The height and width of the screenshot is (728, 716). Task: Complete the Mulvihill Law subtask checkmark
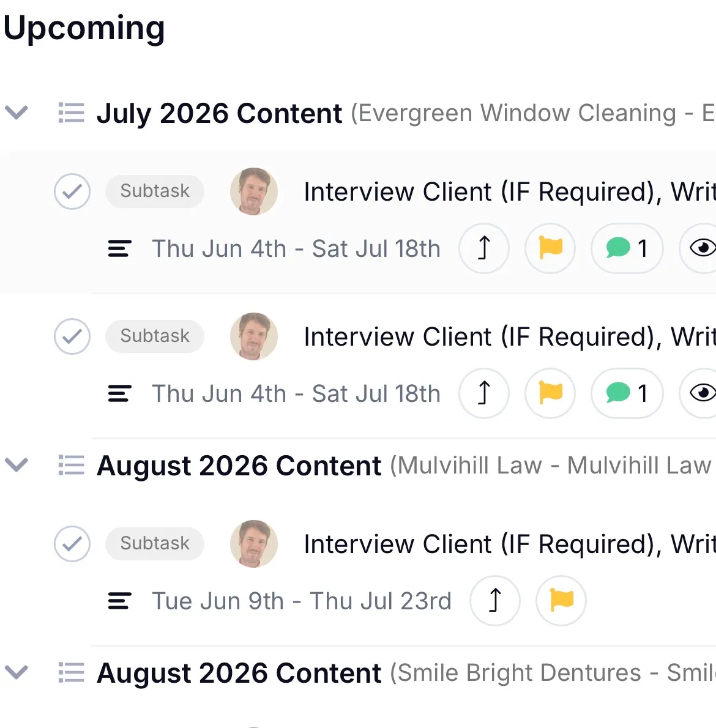72,544
